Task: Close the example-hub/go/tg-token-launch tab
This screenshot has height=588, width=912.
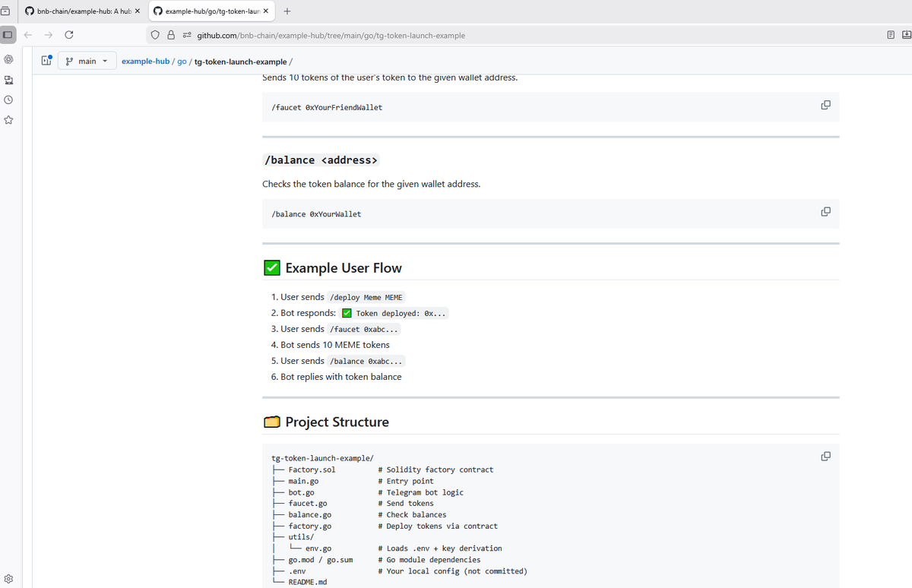Action: click(x=266, y=11)
